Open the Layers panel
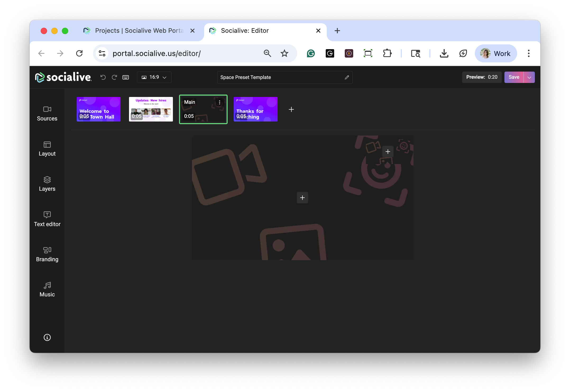 tap(47, 184)
